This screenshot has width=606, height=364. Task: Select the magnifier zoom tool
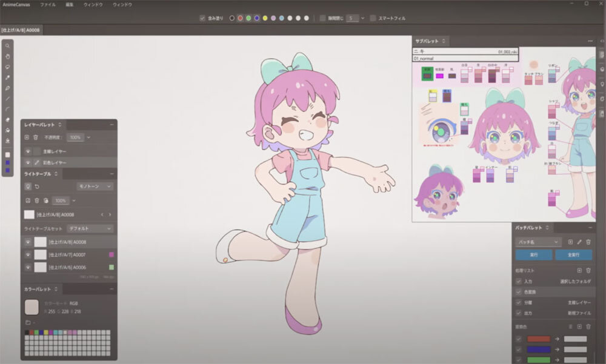tap(7, 46)
